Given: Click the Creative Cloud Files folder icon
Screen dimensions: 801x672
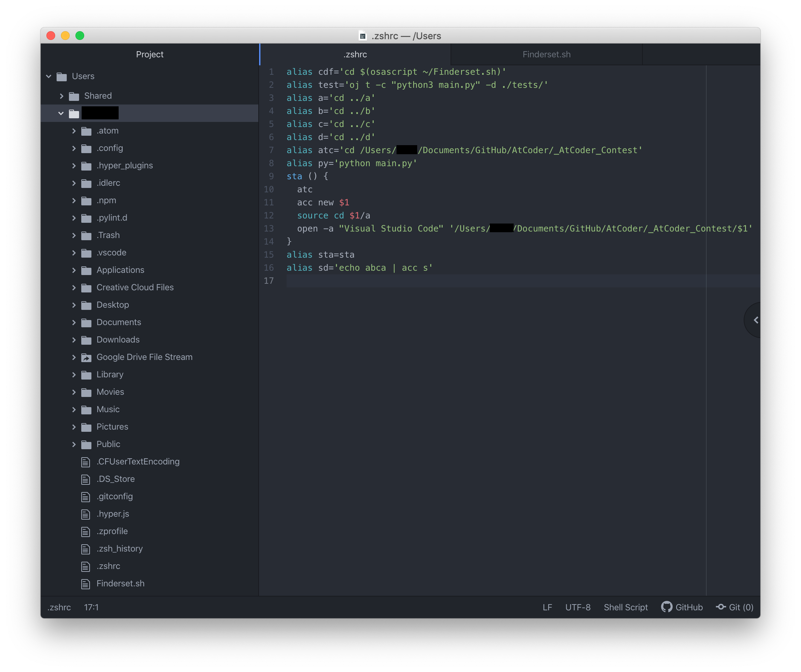Looking at the screenshot, I should coord(87,288).
